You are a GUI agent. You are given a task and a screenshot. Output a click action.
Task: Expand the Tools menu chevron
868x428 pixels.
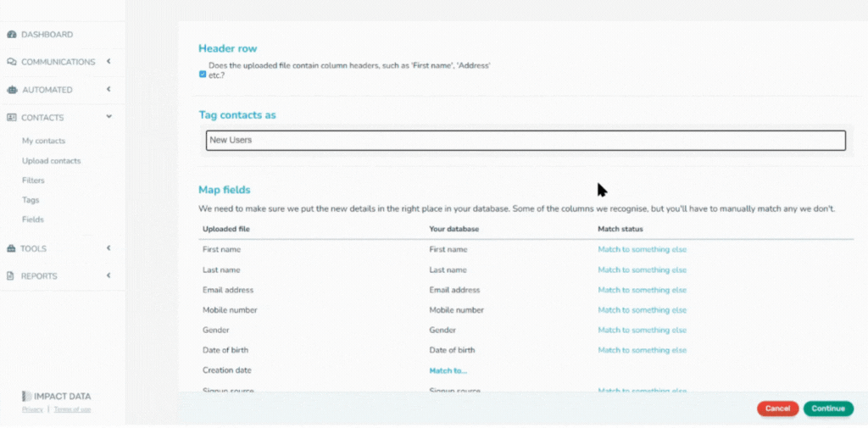pos(109,248)
